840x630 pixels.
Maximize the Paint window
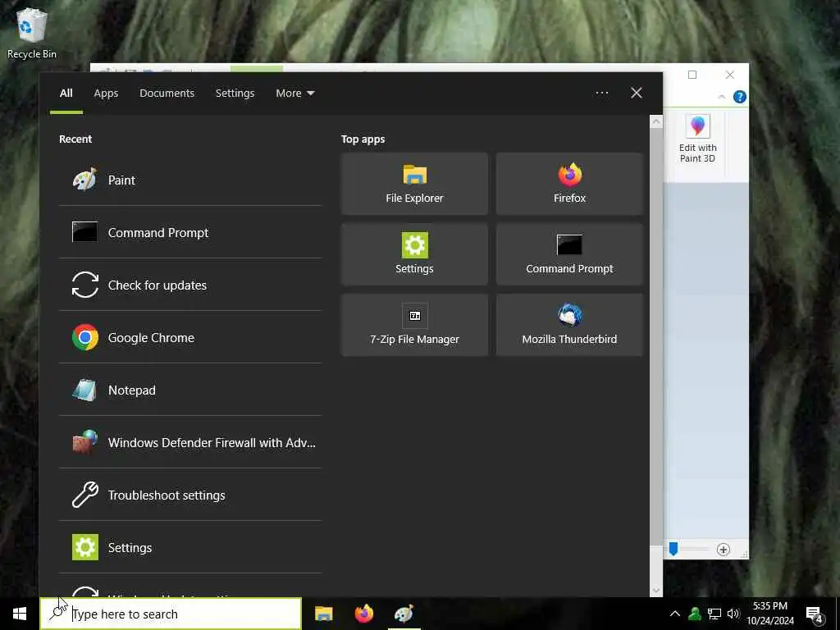tap(692, 75)
